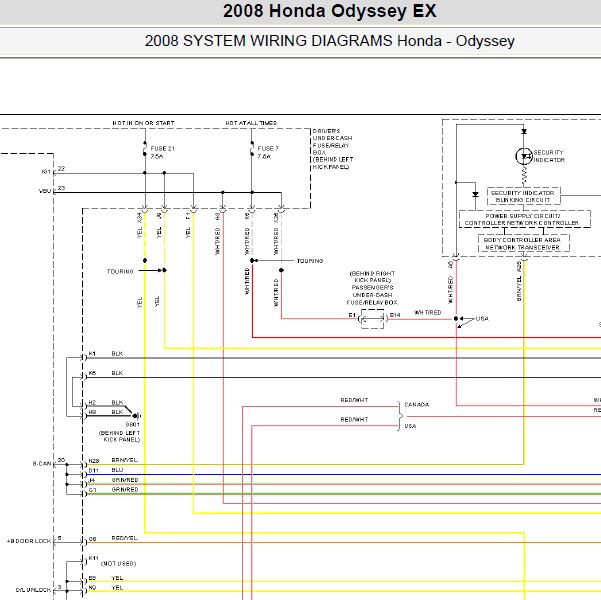Select the "2008 Honda Odyssey EX" title
The image size is (601, 600).
pyautogui.click(x=300, y=13)
